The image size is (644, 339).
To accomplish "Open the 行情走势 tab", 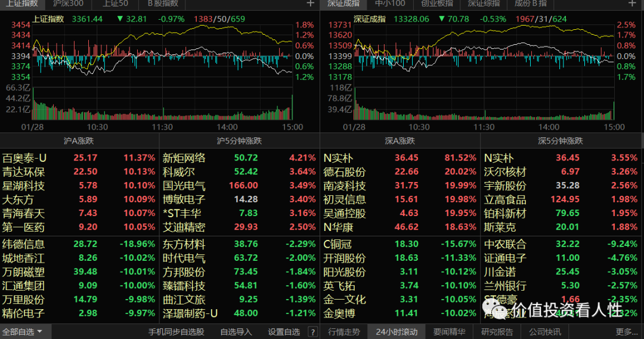I will coord(344,332).
